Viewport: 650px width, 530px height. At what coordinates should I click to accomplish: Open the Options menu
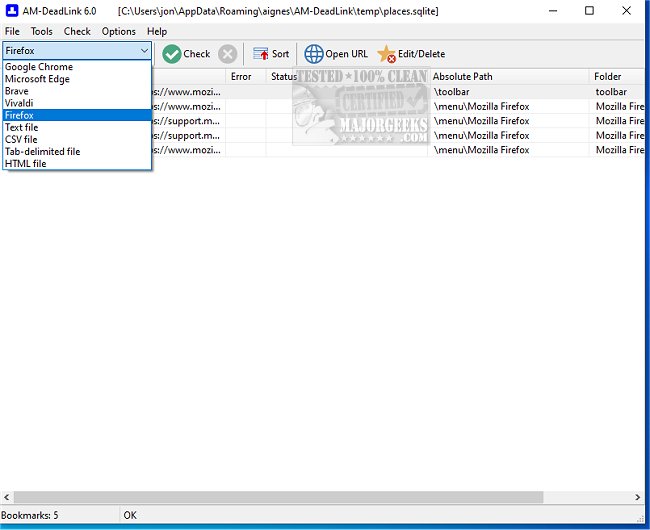(x=119, y=31)
